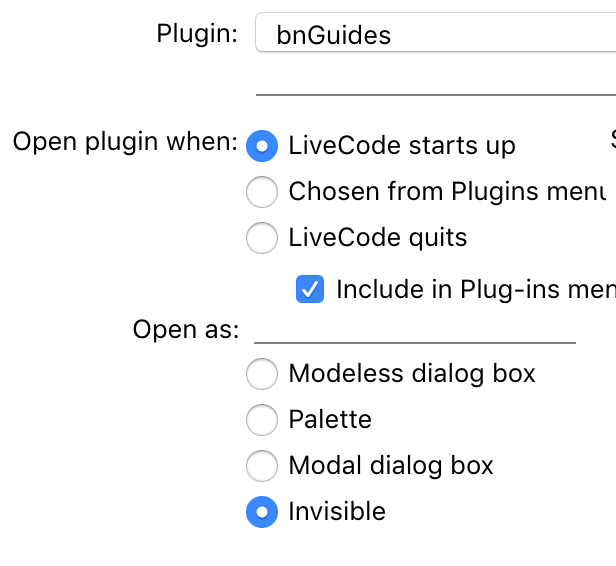
Task: Select the 'Modal dialog box' radio button
Action: click(261, 465)
